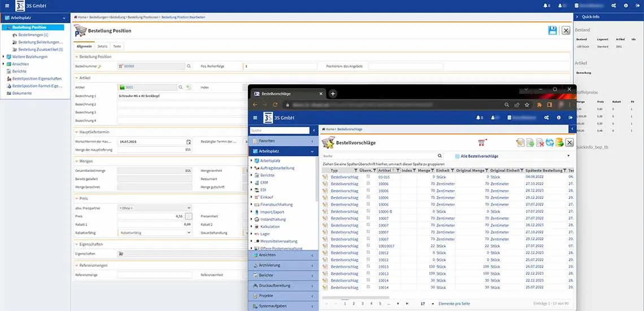Click the red shopping cart icon in Bestellvorschläge
Viewport: 644px width, 311px height.
(482, 142)
